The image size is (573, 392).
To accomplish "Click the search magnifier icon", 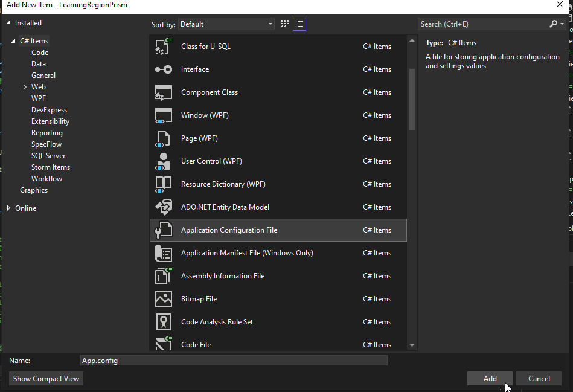I will click(x=553, y=24).
